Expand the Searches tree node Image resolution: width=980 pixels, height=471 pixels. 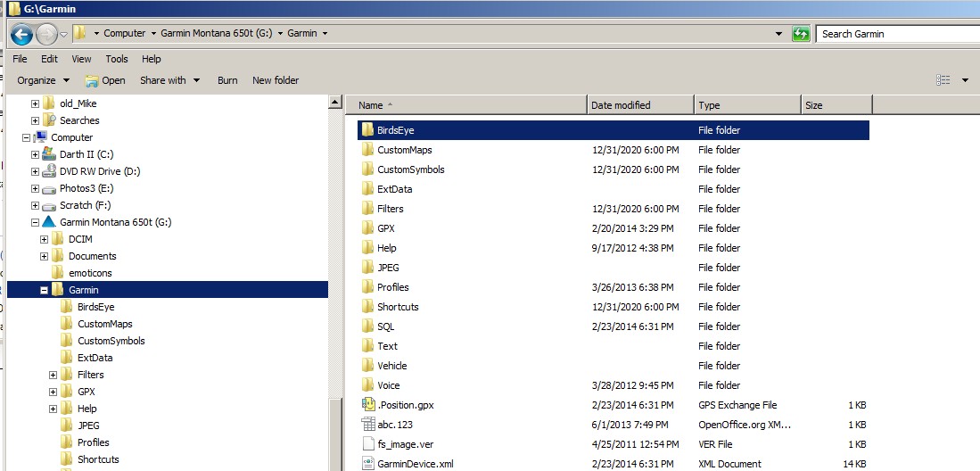(35, 120)
